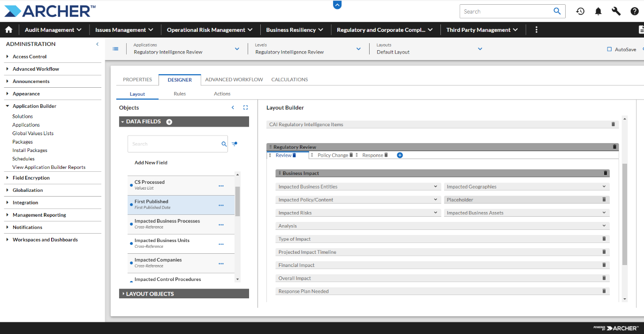Open the Schedules link

tap(23, 159)
